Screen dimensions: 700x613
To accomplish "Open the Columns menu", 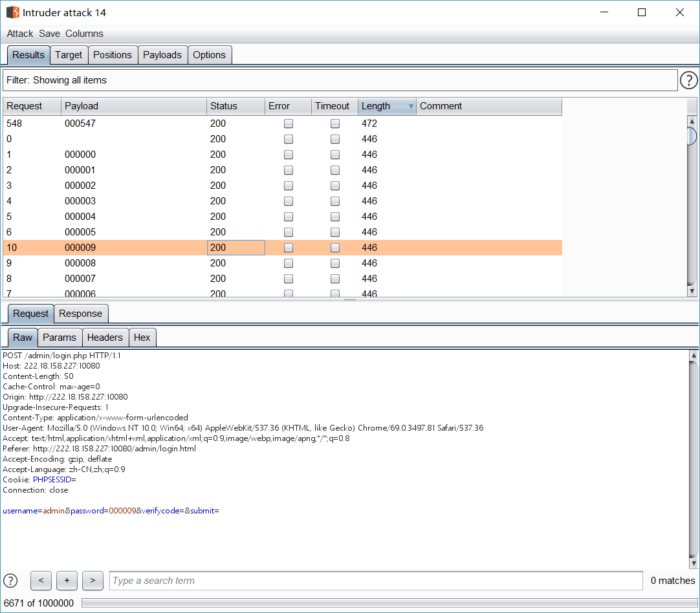I will [84, 34].
